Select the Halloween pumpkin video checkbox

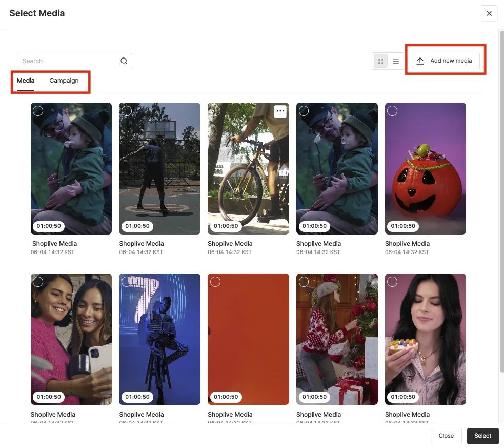[x=392, y=111]
